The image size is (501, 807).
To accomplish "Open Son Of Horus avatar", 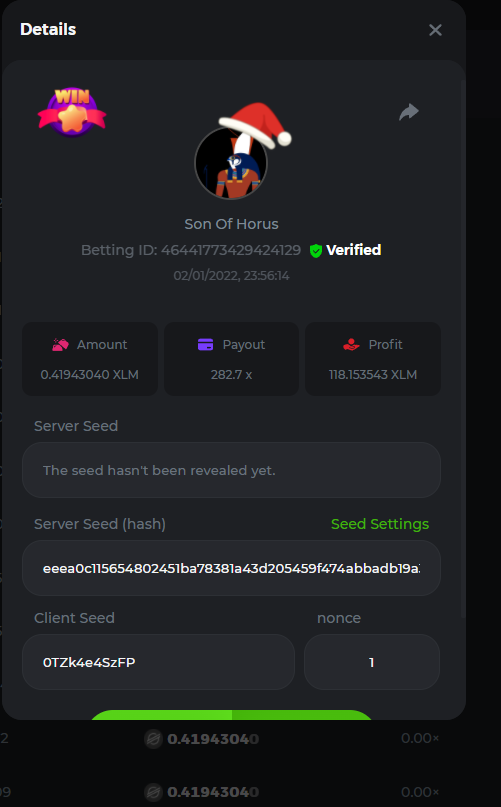I will (x=231, y=163).
